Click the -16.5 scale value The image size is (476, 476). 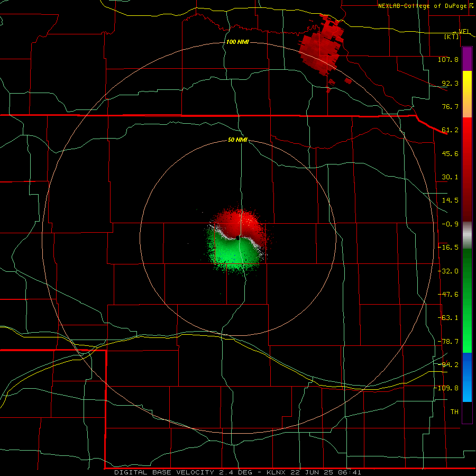(x=448, y=248)
